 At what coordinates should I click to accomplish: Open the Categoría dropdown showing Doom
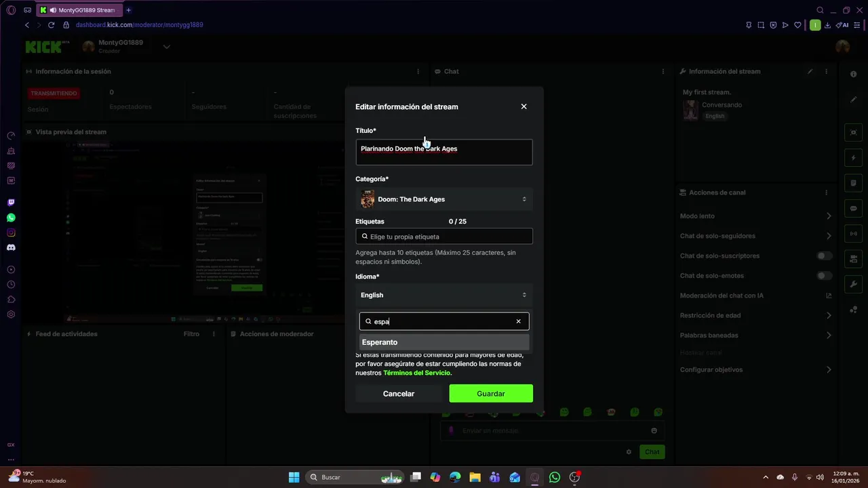[x=444, y=199]
